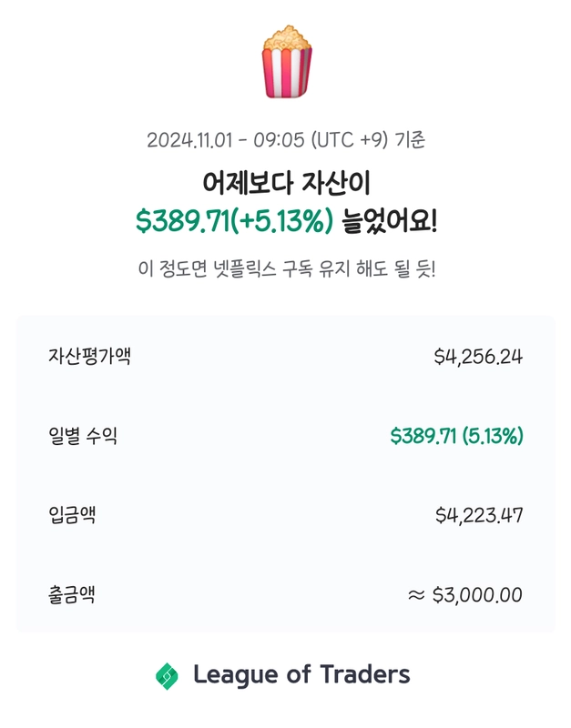This screenshot has width=571, height=728.
Task: Select the 입금액 row label
Action: tap(72, 515)
